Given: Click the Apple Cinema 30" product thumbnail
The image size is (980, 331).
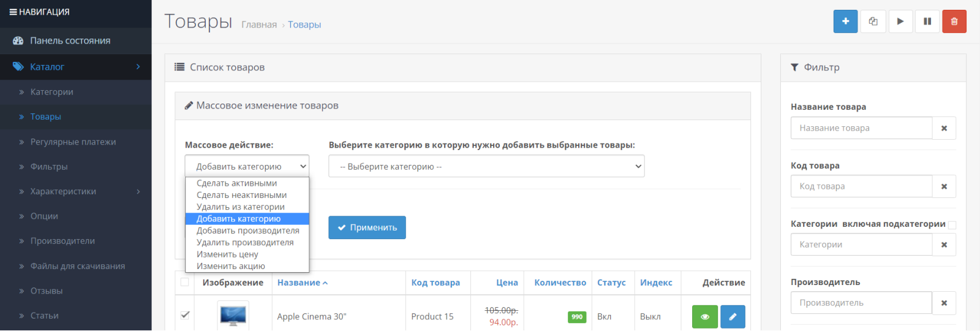Looking at the screenshot, I should click(x=233, y=316).
